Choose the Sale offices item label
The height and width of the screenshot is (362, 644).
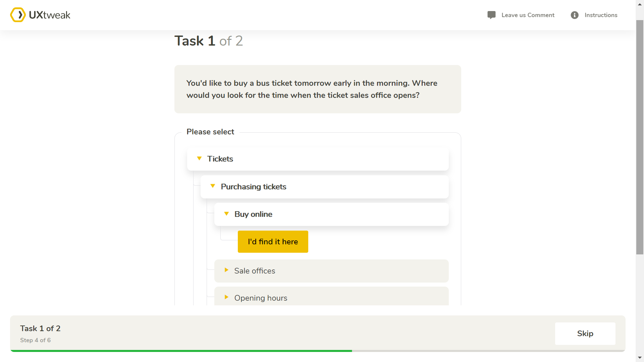click(255, 271)
